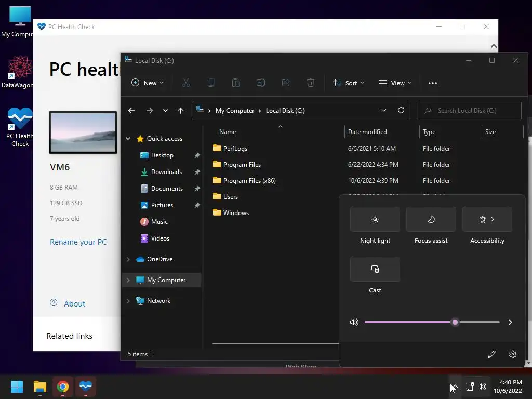Click the About link in PC Health Check
The width and height of the screenshot is (532, 399).
point(74,303)
